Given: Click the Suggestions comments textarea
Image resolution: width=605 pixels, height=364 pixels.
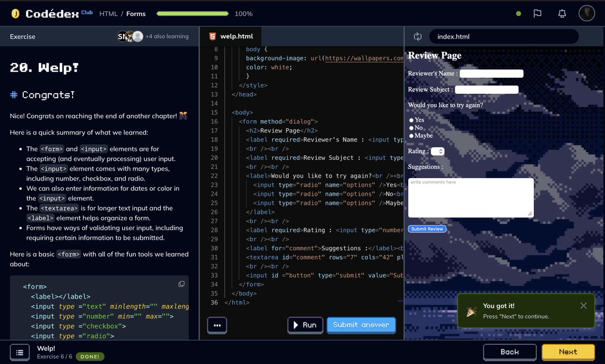Looking at the screenshot, I should 471,198.
